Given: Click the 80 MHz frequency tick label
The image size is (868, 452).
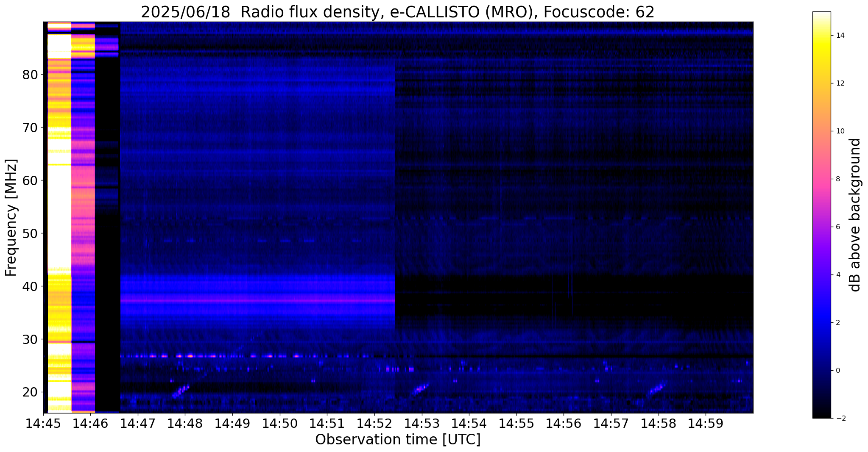Looking at the screenshot, I should click(30, 75).
